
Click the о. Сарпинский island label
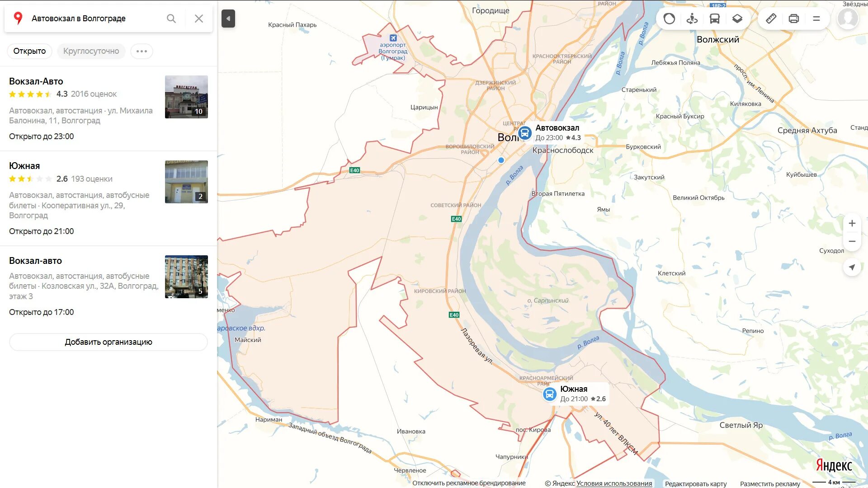547,300
